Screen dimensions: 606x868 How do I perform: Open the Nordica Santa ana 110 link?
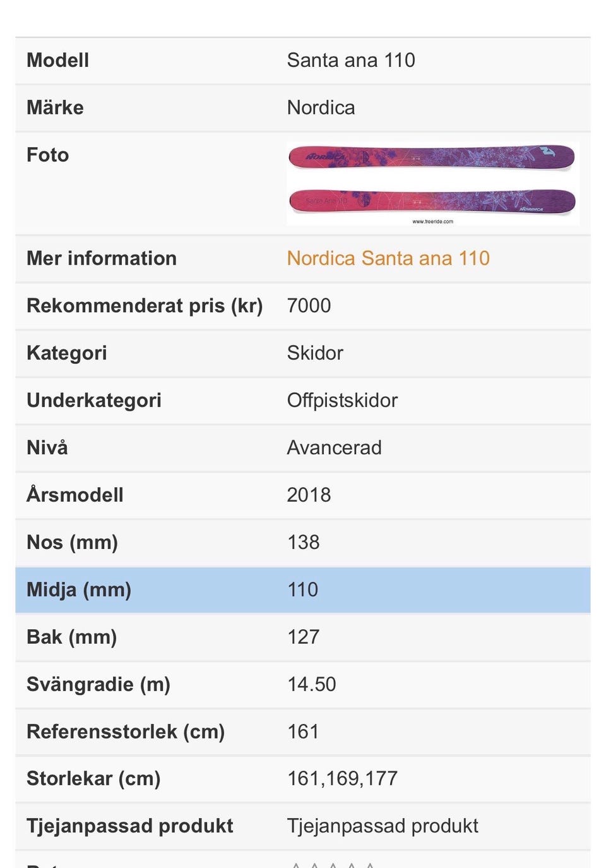[388, 258]
